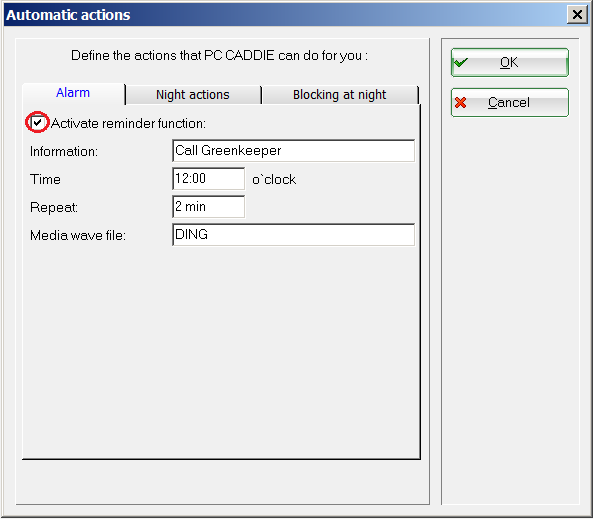Viewport: 593px width, 519px height.
Task: Confirm settings with the OK button
Action: (x=509, y=62)
